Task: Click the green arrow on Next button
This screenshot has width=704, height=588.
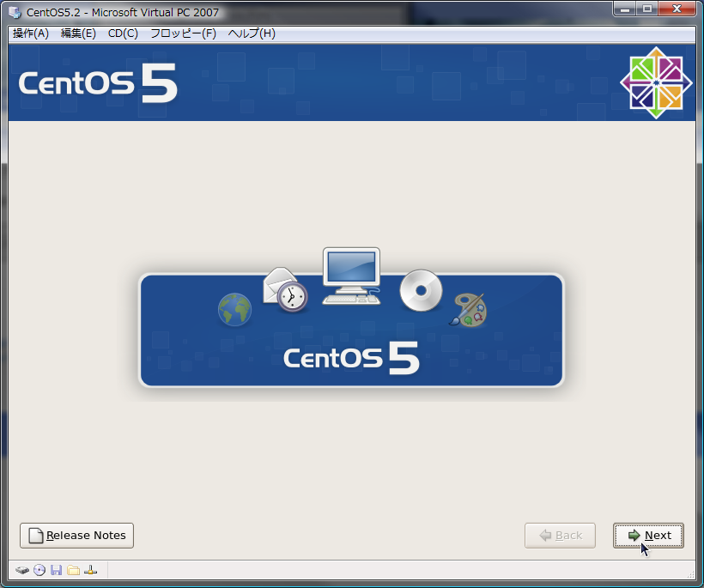Action: click(634, 535)
